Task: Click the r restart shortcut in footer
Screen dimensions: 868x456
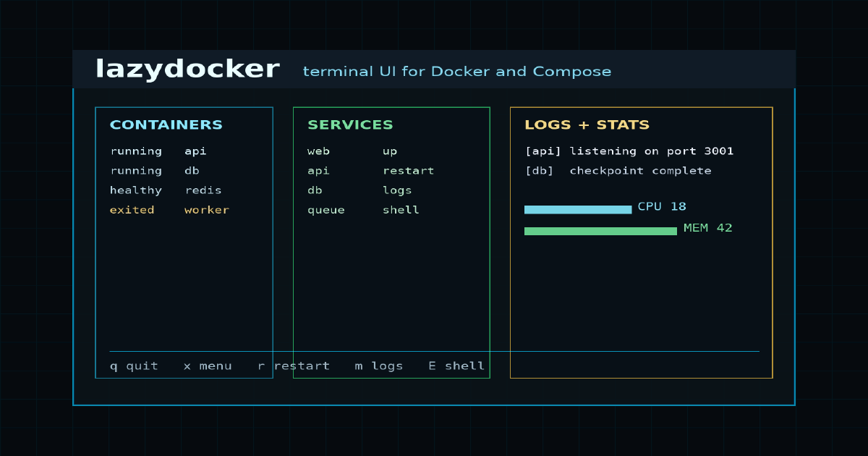Action: coord(294,366)
